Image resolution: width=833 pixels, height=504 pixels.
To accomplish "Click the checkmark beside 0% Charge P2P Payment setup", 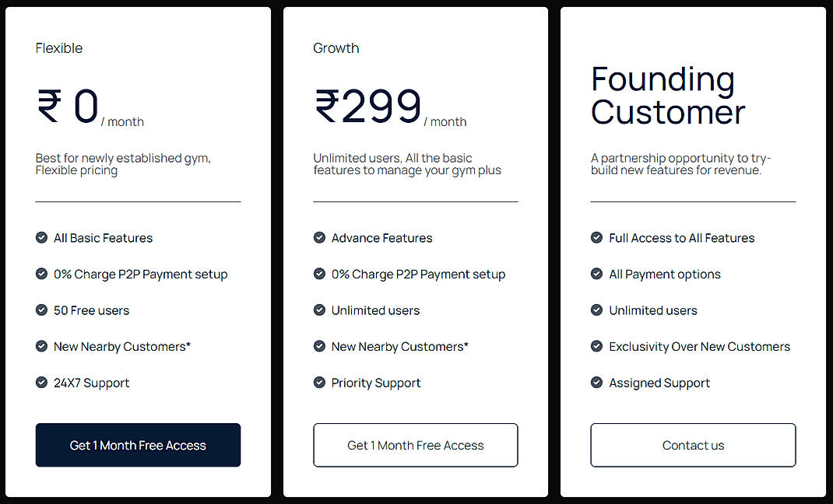I will [41, 274].
